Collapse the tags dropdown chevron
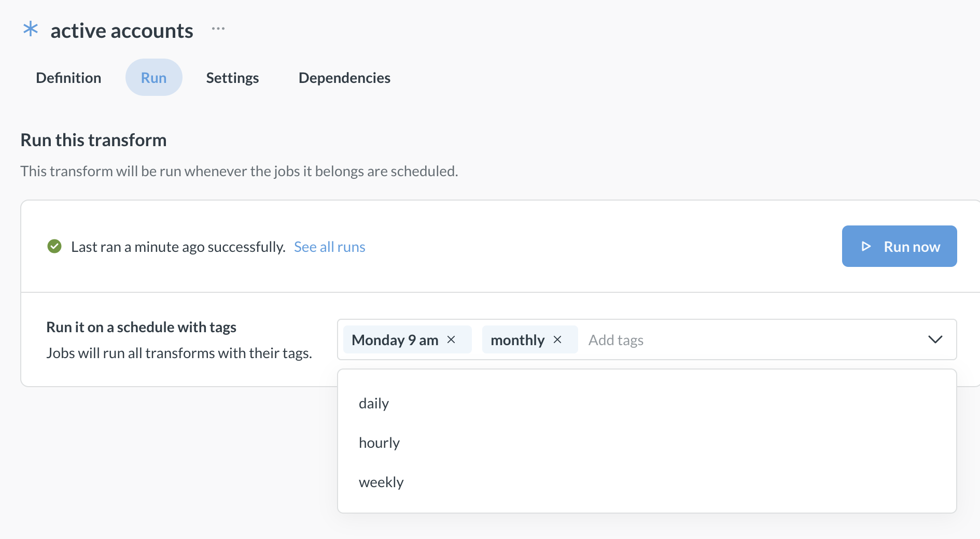Viewport: 980px width, 539px height. (935, 339)
